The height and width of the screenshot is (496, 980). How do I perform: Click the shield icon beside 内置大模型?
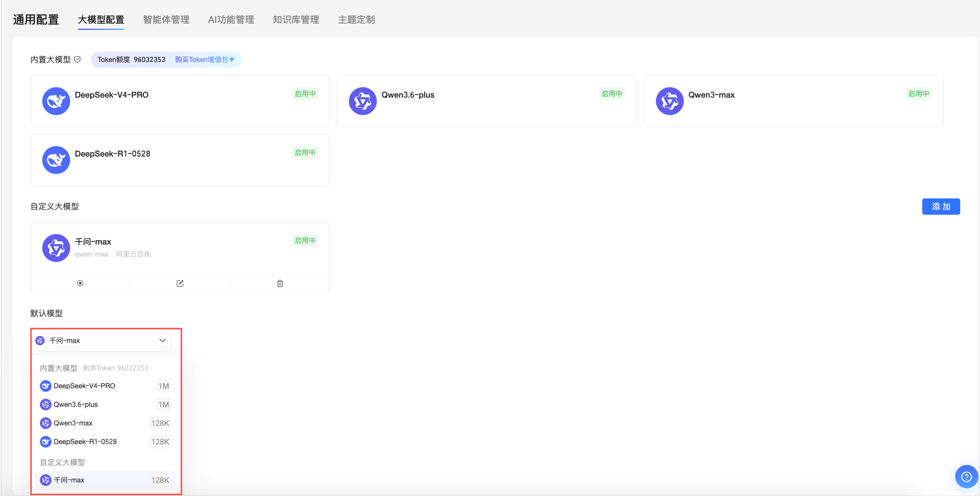pos(78,59)
